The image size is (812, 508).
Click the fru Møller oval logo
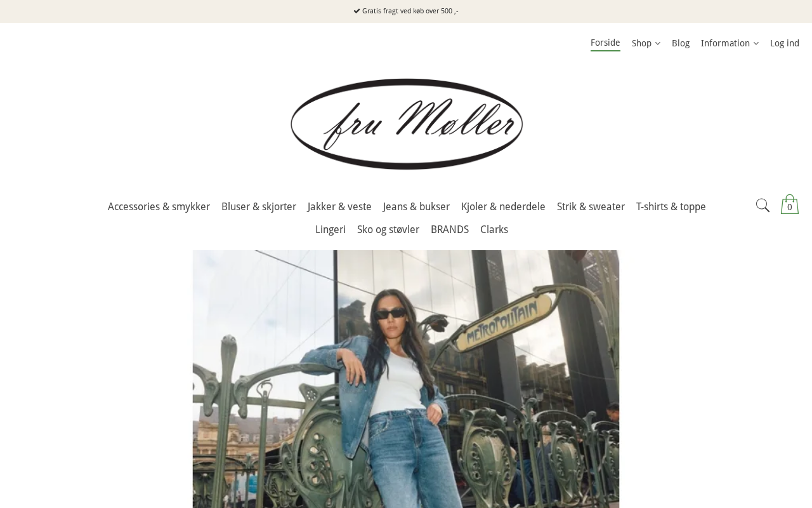point(407,124)
